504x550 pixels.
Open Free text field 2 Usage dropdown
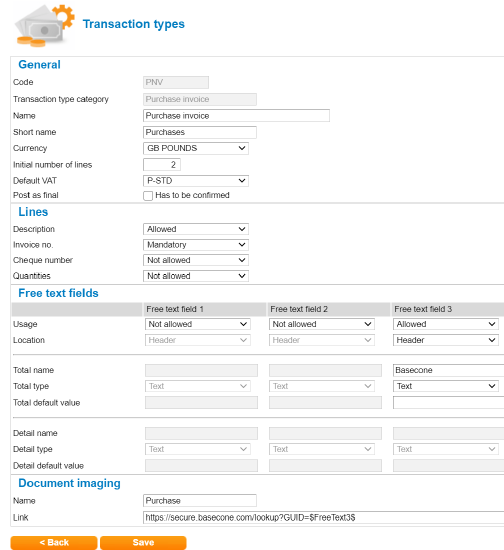pos(322,324)
